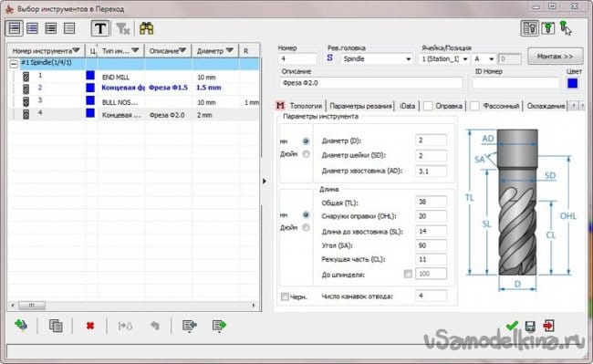Click the green add tool icon bottom left
Screen dimensions: 593x364
[21, 325]
